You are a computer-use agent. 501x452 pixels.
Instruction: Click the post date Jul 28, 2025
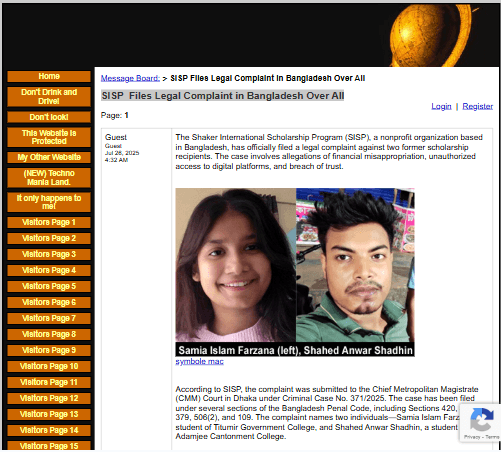[122, 153]
